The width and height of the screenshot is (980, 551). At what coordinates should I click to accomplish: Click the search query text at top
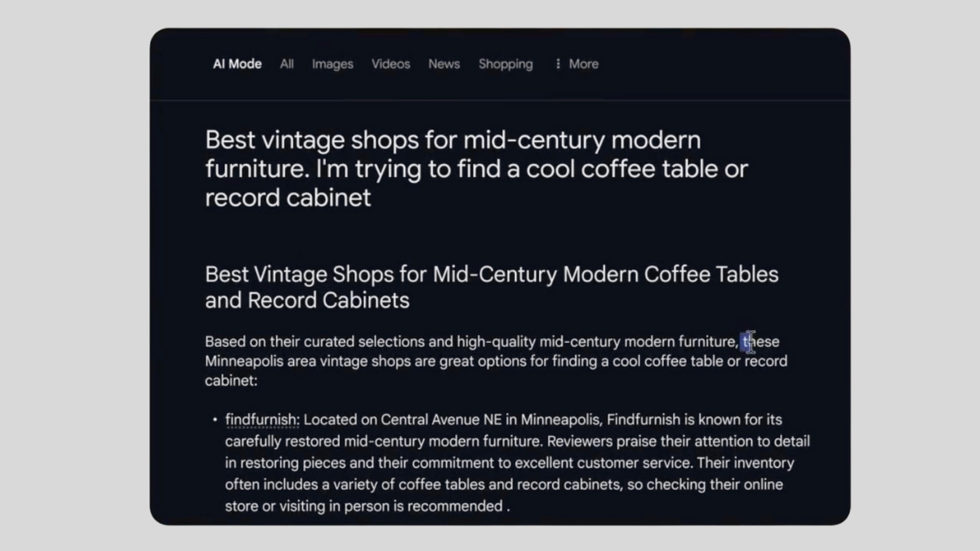[x=476, y=168]
